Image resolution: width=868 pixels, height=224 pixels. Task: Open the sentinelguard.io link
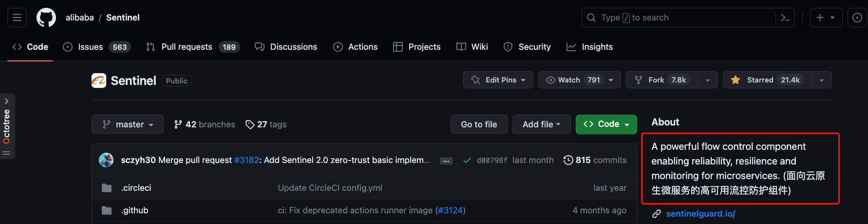pyautogui.click(x=700, y=214)
